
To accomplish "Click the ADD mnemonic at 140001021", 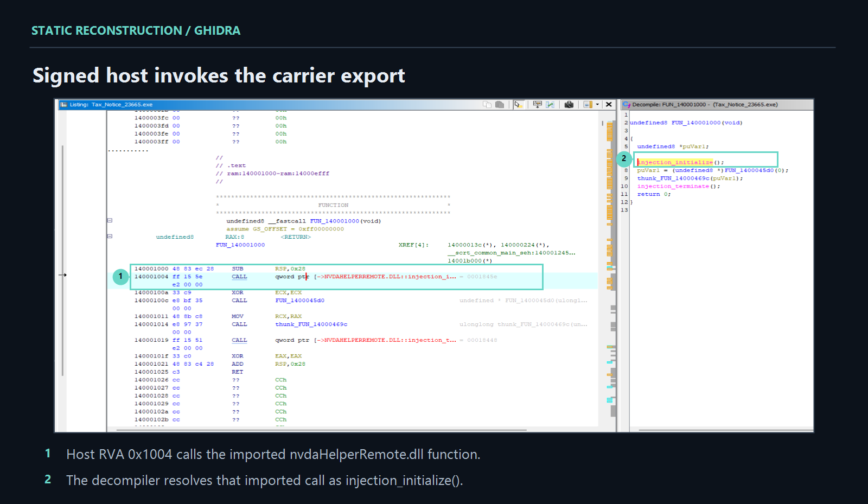I will pyautogui.click(x=238, y=364).
